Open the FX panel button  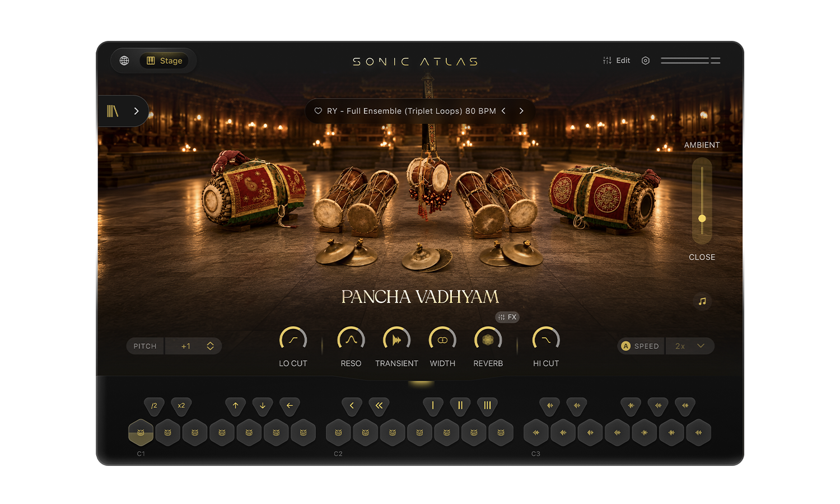coord(507,317)
